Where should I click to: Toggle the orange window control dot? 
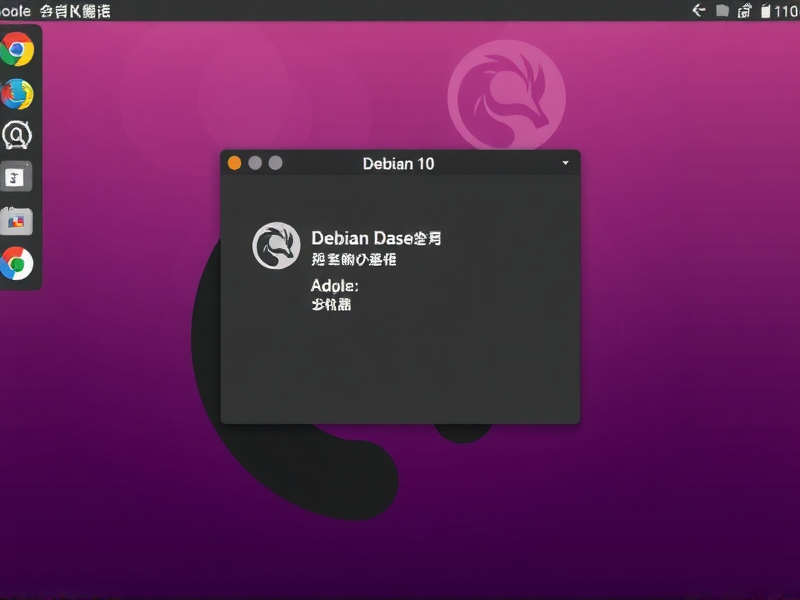[234, 162]
